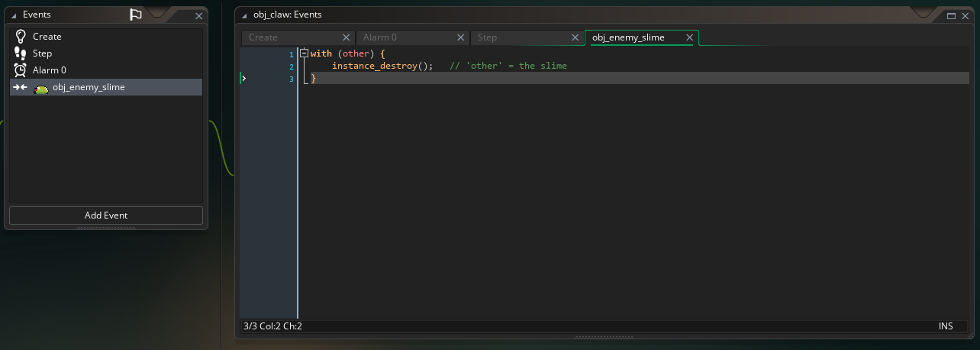Click the Add Event button

106,216
